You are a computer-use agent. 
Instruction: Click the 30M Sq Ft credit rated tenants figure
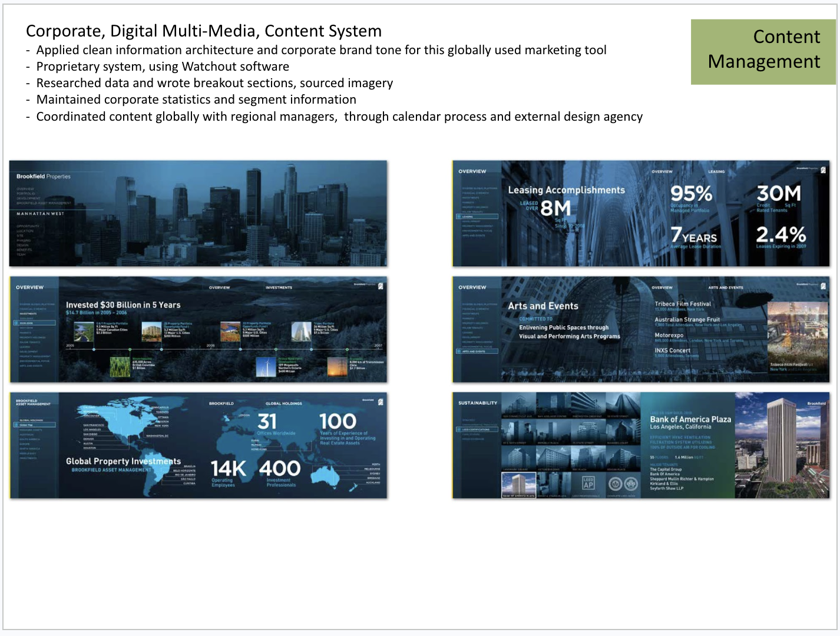(x=778, y=198)
